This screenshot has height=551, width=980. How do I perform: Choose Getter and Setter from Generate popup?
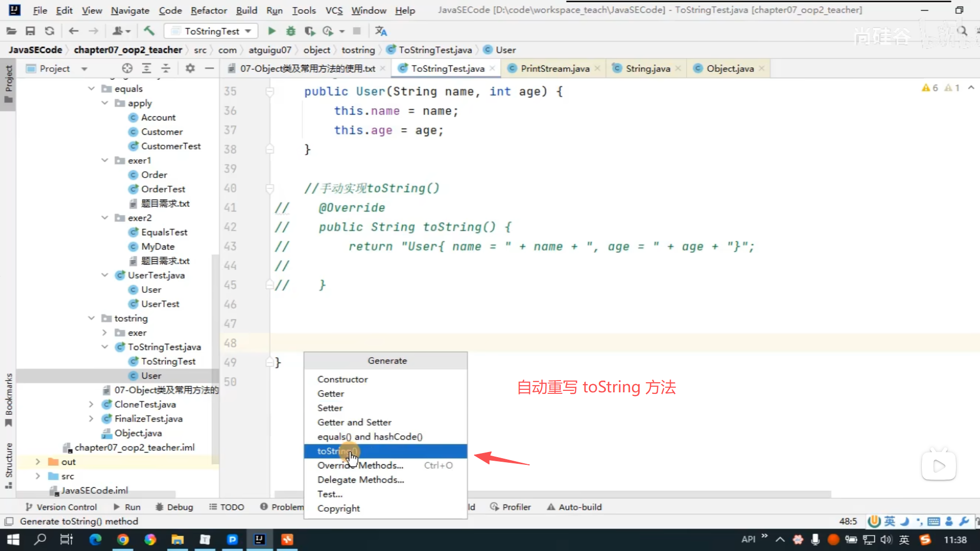[354, 422]
